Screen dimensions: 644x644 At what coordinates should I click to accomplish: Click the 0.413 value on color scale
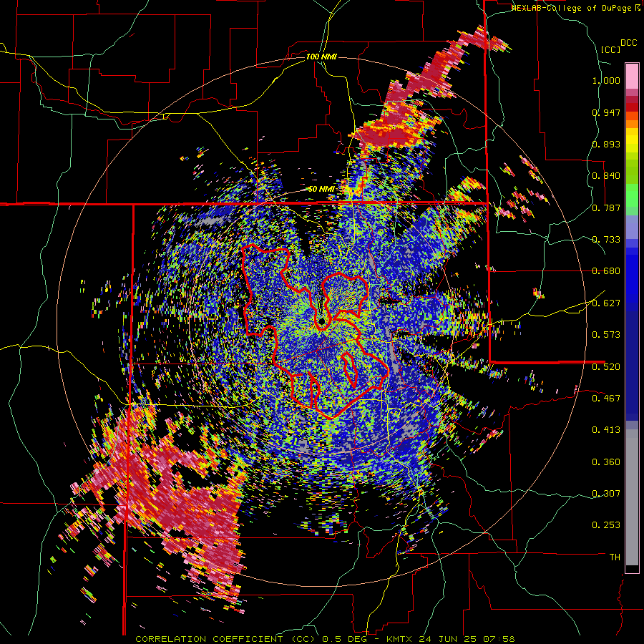pos(606,430)
